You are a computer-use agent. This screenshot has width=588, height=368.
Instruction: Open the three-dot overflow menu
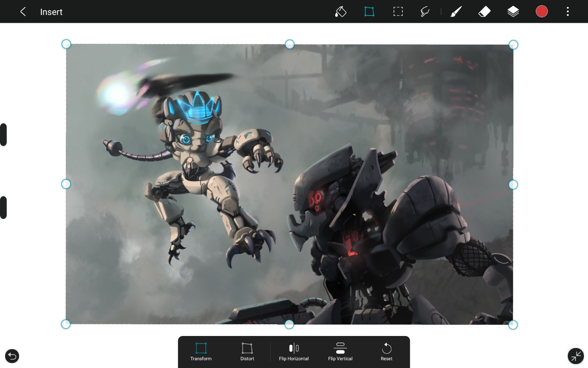point(567,12)
